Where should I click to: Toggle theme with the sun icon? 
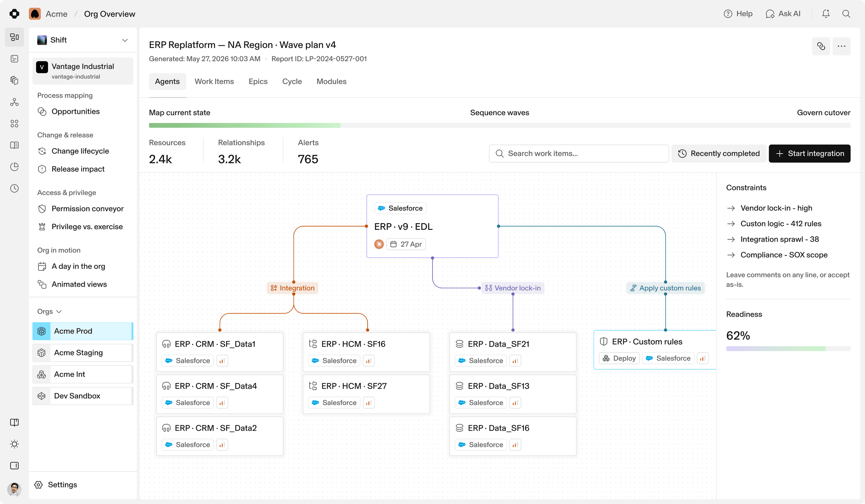15,444
